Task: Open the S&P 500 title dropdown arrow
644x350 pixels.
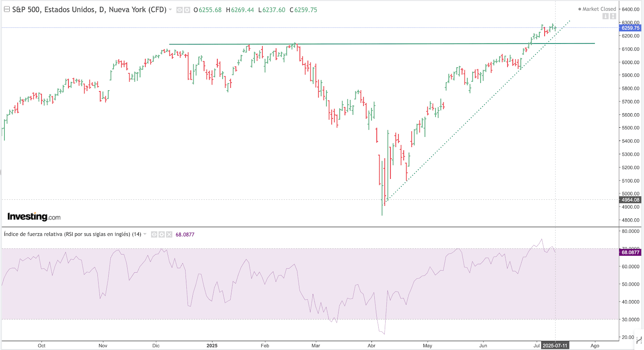Action: pyautogui.click(x=171, y=10)
